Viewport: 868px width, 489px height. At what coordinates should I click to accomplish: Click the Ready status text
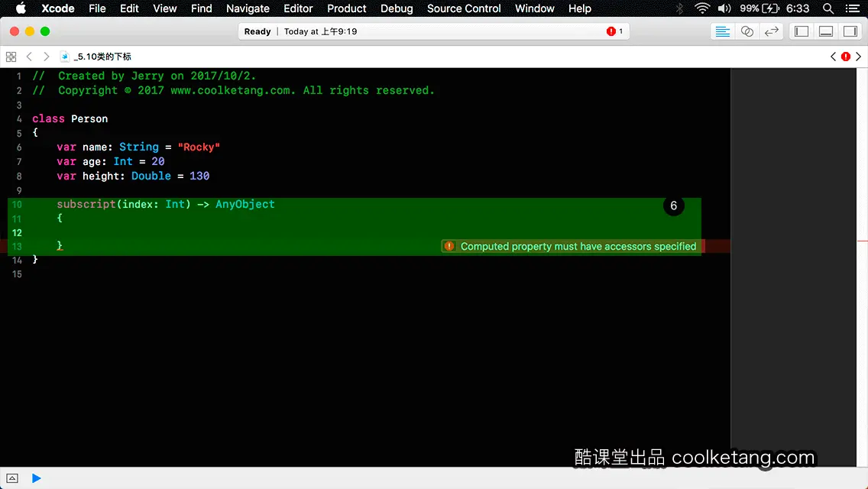[257, 31]
